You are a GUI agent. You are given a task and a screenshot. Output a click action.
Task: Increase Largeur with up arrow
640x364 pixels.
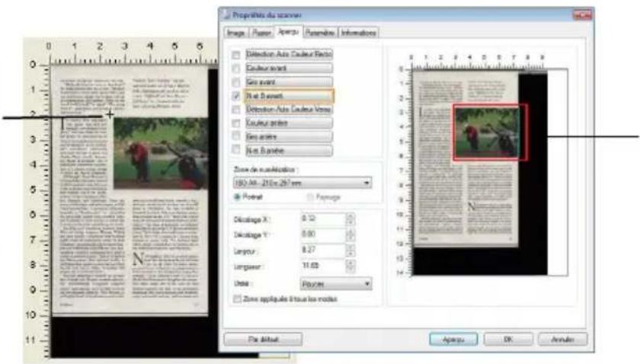350,247
